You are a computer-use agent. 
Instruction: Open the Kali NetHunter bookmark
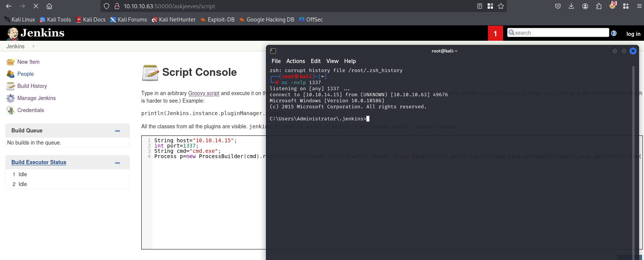(x=173, y=20)
